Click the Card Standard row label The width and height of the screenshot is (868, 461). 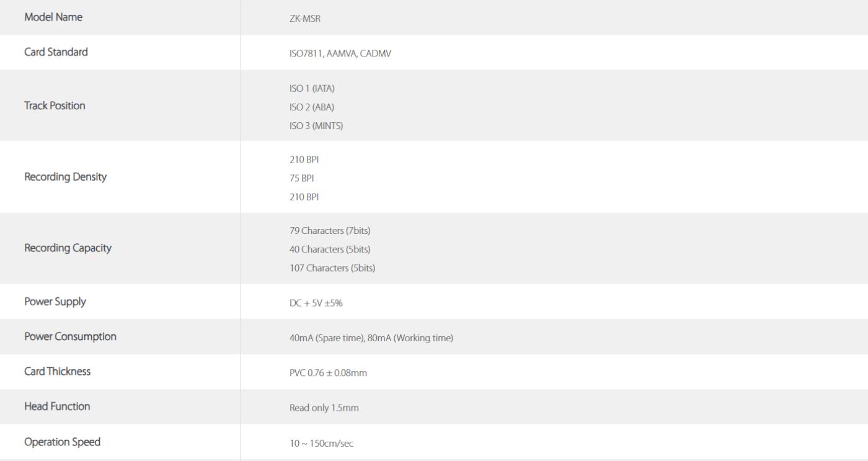[x=56, y=52]
